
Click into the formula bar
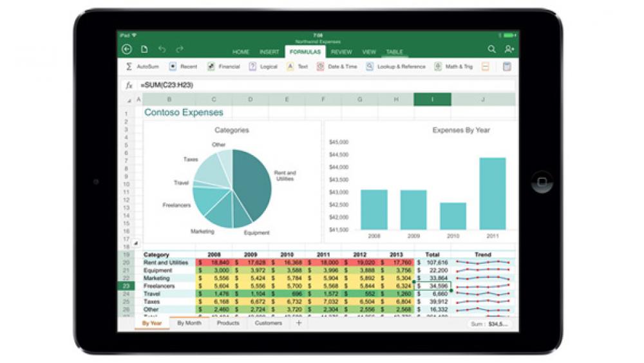coord(322,85)
